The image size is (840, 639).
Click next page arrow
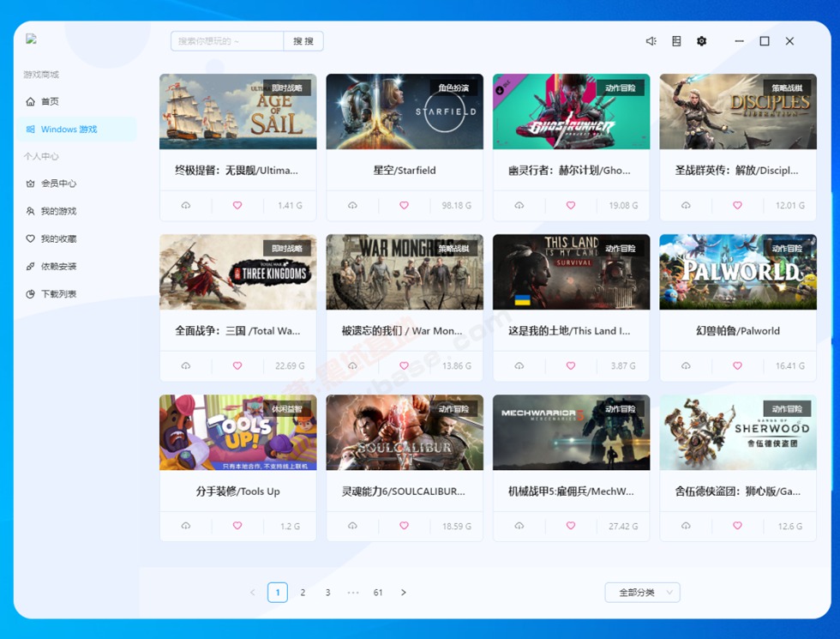404,593
